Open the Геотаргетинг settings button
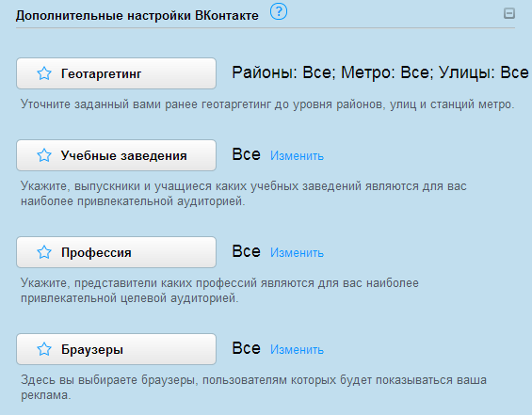Image resolution: width=532 pixels, height=415 pixels. (x=117, y=73)
